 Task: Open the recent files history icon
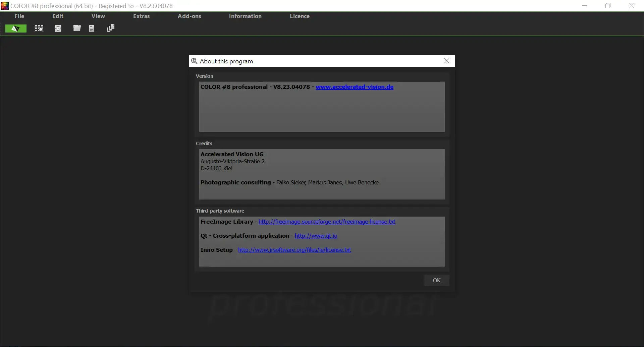click(x=58, y=28)
